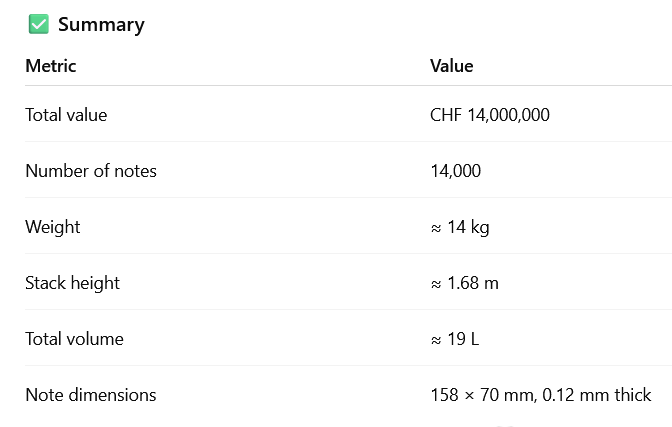Select the Weight row label

click(53, 227)
